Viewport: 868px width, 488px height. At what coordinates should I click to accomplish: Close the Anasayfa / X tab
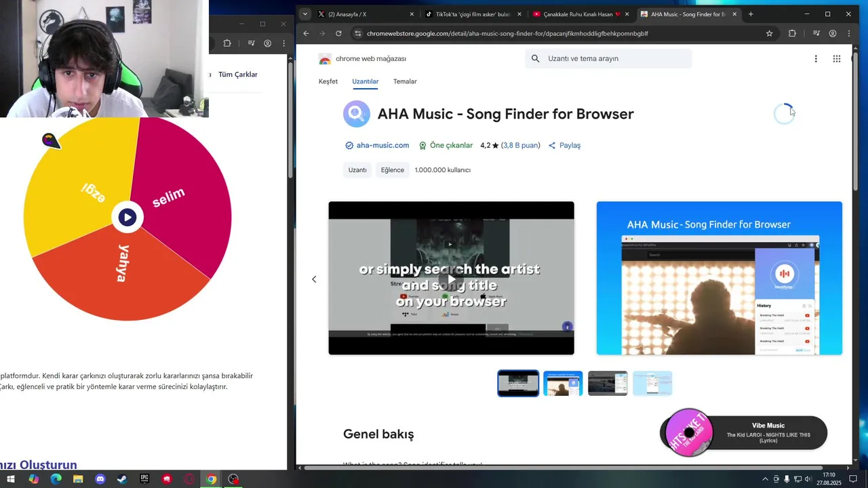point(412,14)
